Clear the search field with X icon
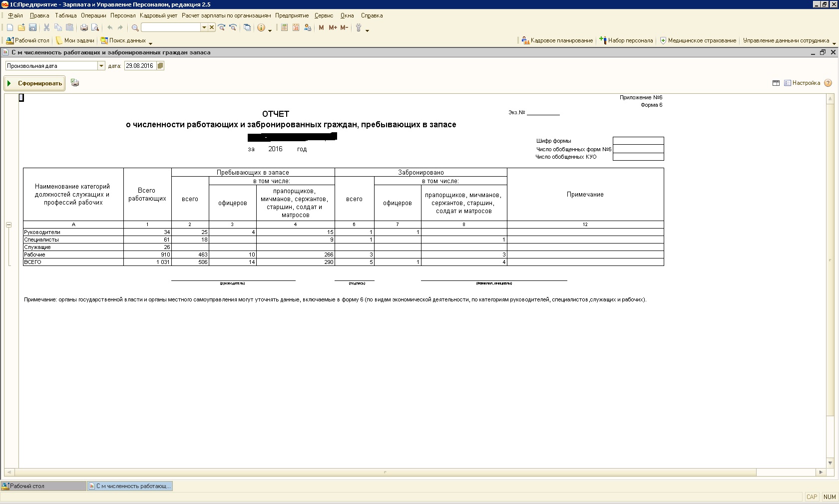This screenshot has height=504, width=839. [x=212, y=28]
